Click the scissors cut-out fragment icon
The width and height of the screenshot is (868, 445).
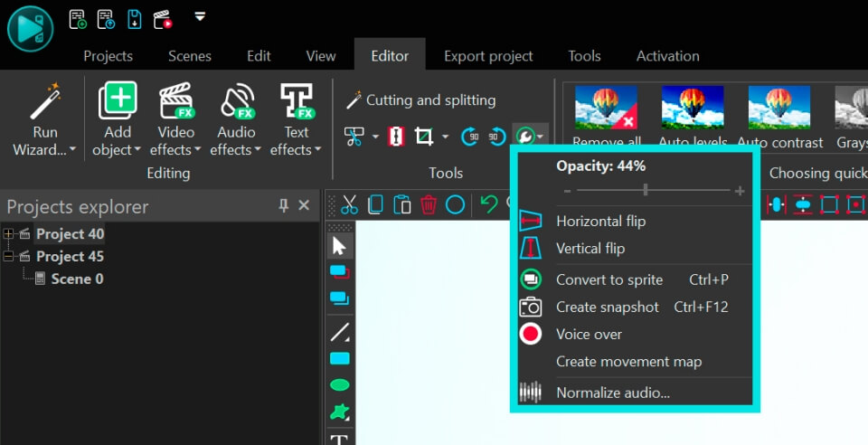coord(354,137)
